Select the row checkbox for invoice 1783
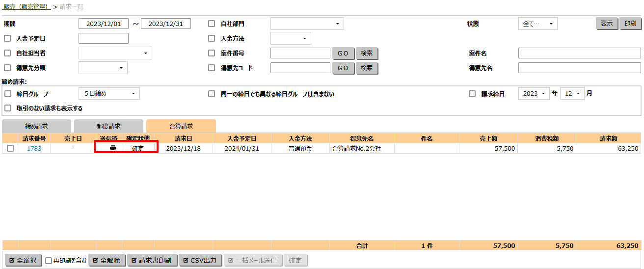 tap(10, 148)
